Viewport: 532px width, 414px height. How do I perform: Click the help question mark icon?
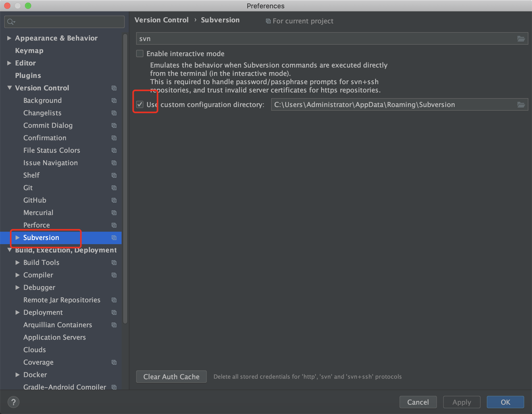(14, 402)
